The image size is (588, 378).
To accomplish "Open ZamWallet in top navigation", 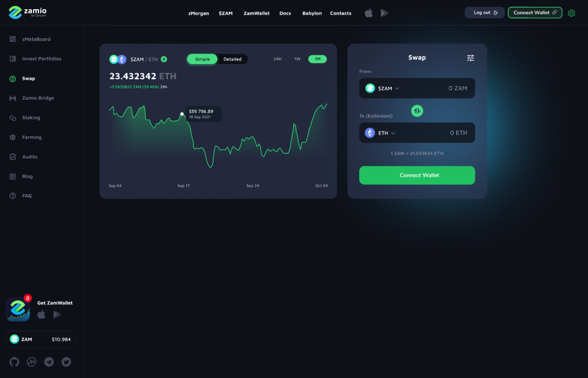I will coord(256,13).
